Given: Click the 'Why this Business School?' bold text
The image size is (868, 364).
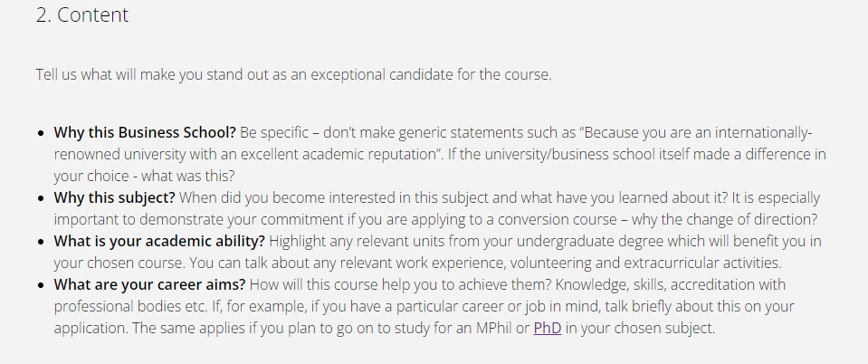Looking at the screenshot, I should tap(145, 133).
